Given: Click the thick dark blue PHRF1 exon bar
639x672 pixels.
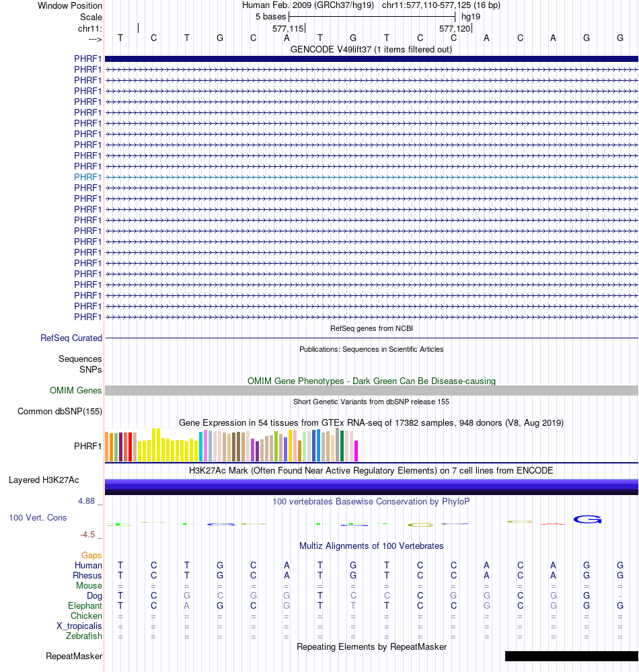Looking at the screenshot, I should tap(371, 59).
